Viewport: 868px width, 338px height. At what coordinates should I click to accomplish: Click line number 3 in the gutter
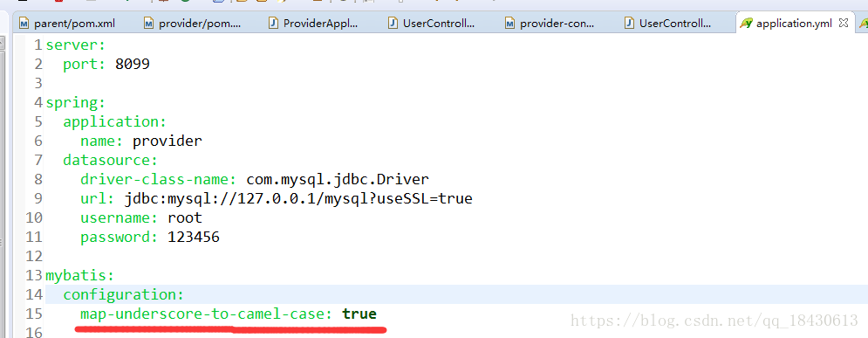pyautogui.click(x=38, y=83)
